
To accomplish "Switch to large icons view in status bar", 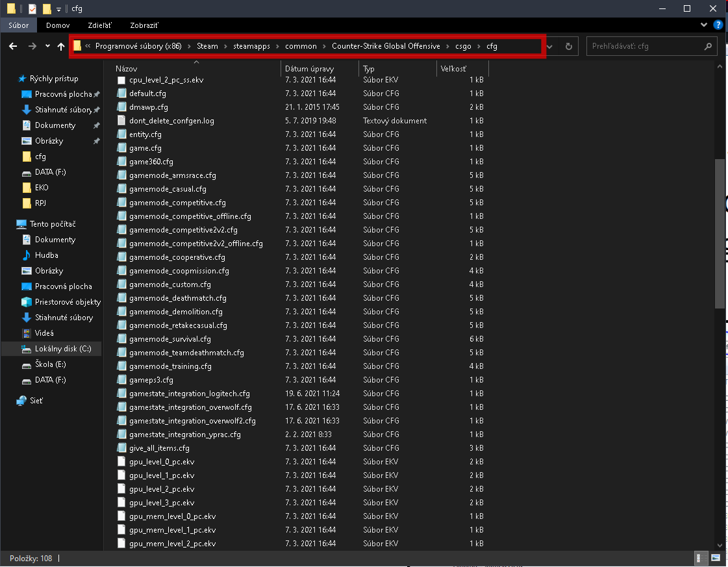I will coord(716,558).
